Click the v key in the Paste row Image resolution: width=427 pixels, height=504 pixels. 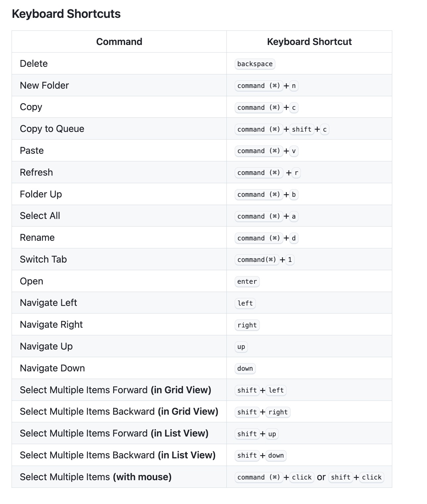294,151
